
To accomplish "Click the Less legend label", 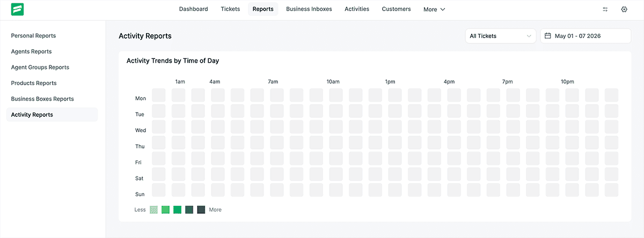I will (x=140, y=210).
